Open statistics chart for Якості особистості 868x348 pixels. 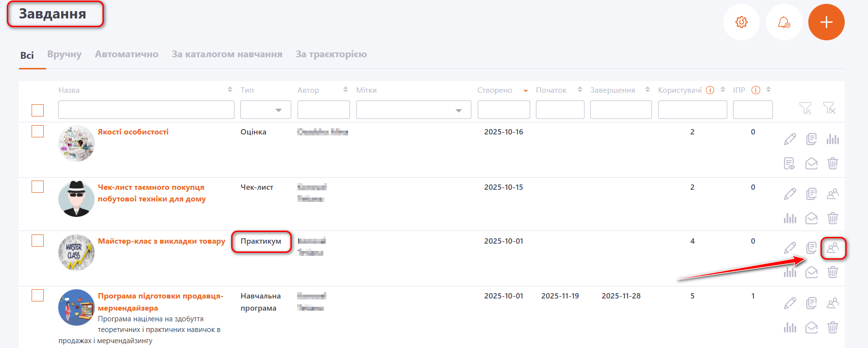coord(833,139)
